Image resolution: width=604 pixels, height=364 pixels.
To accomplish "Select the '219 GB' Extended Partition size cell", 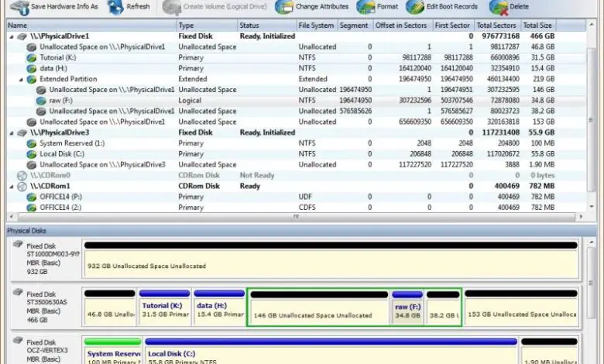I will (x=544, y=79).
